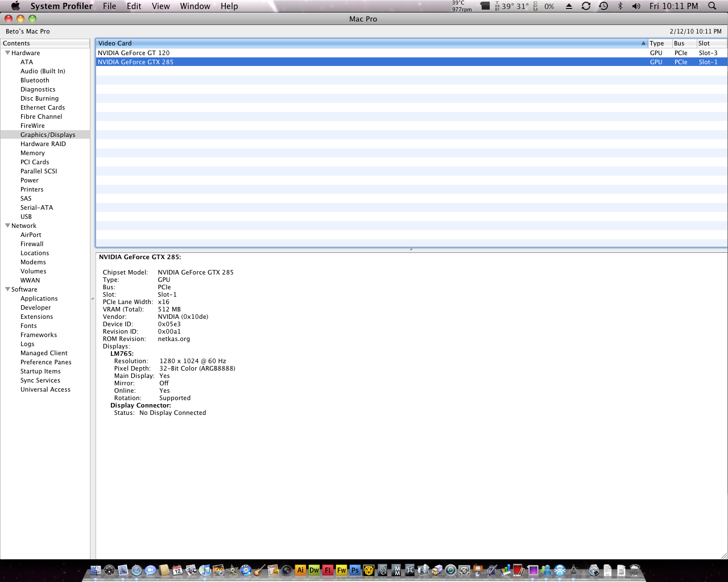This screenshot has width=728, height=582.
Task: Open Numbers chart icon in Dock
Action: pos(506,570)
